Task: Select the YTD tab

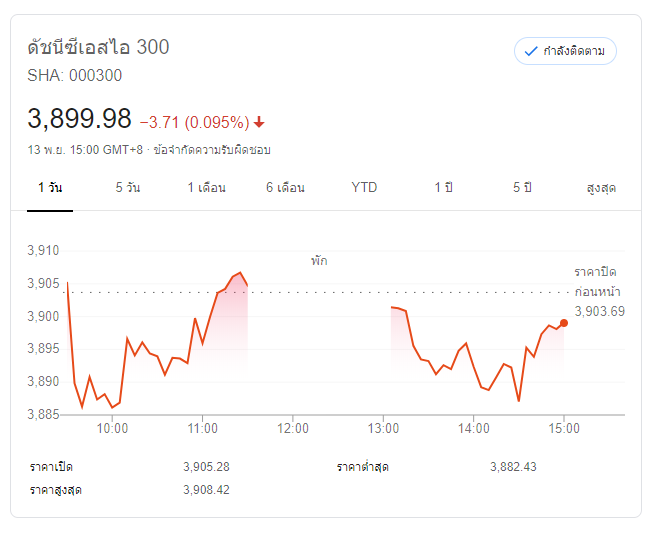Action: coord(364,188)
